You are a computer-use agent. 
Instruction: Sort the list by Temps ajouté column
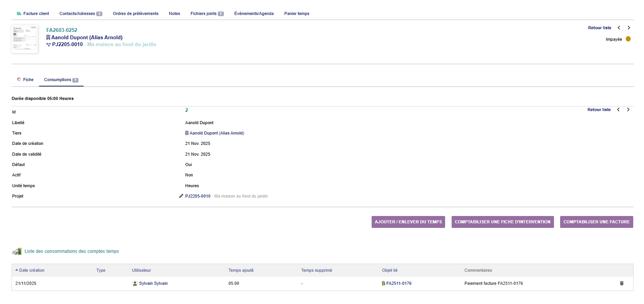click(x=241, y=270)
